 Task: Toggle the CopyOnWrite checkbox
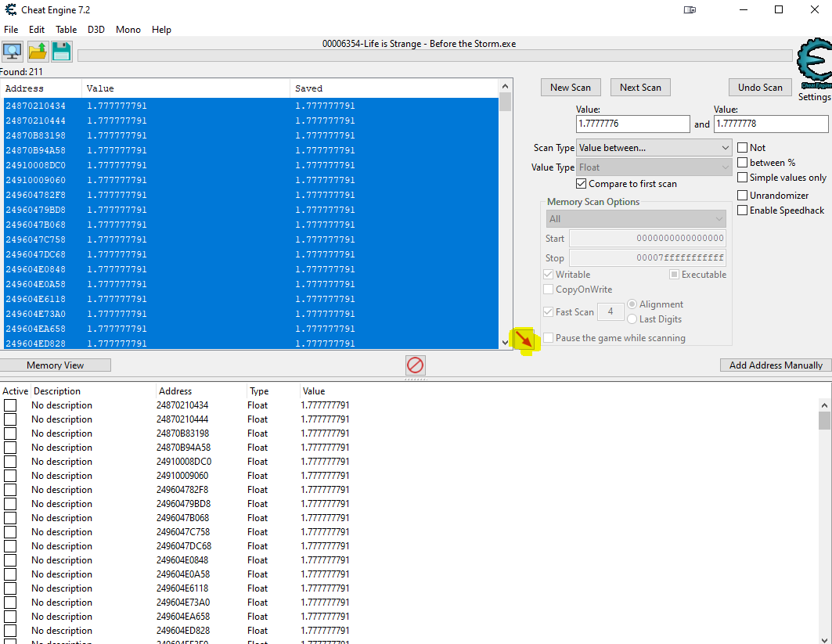tap(548, 289)
